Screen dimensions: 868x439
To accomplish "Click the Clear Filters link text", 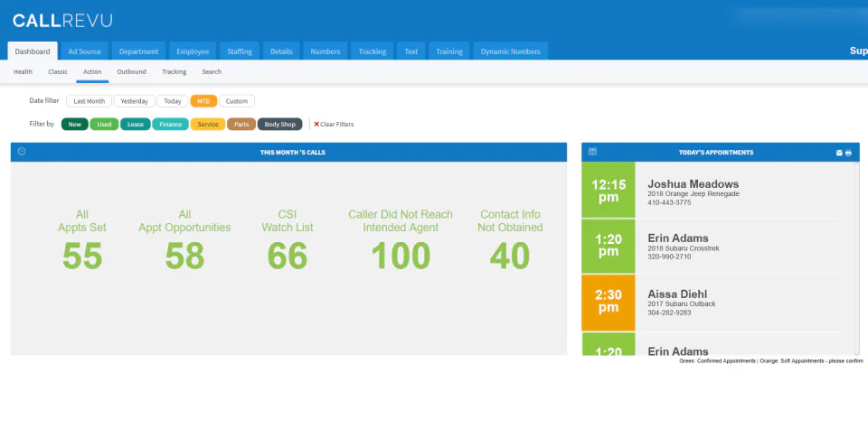I will (x=336, y=125).
